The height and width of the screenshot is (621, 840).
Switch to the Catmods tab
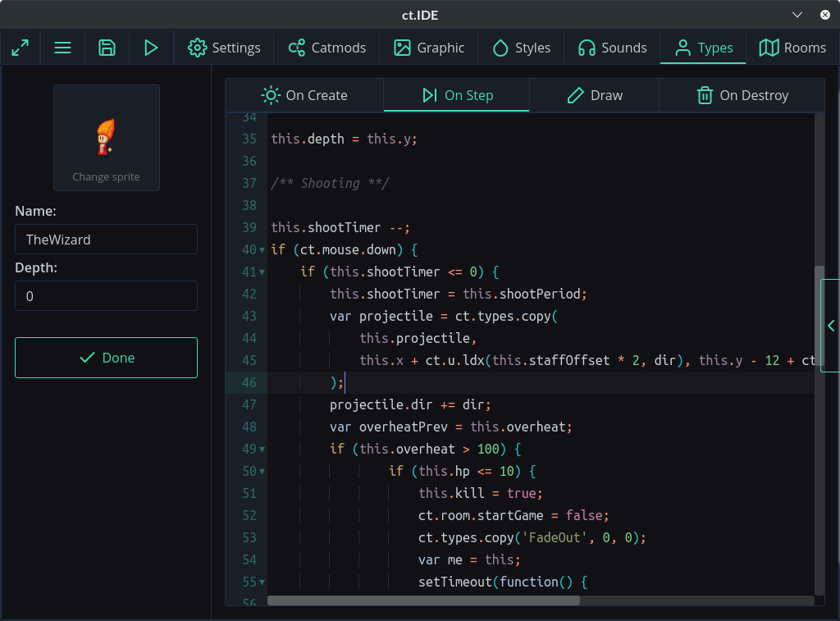tap(326, 48)
